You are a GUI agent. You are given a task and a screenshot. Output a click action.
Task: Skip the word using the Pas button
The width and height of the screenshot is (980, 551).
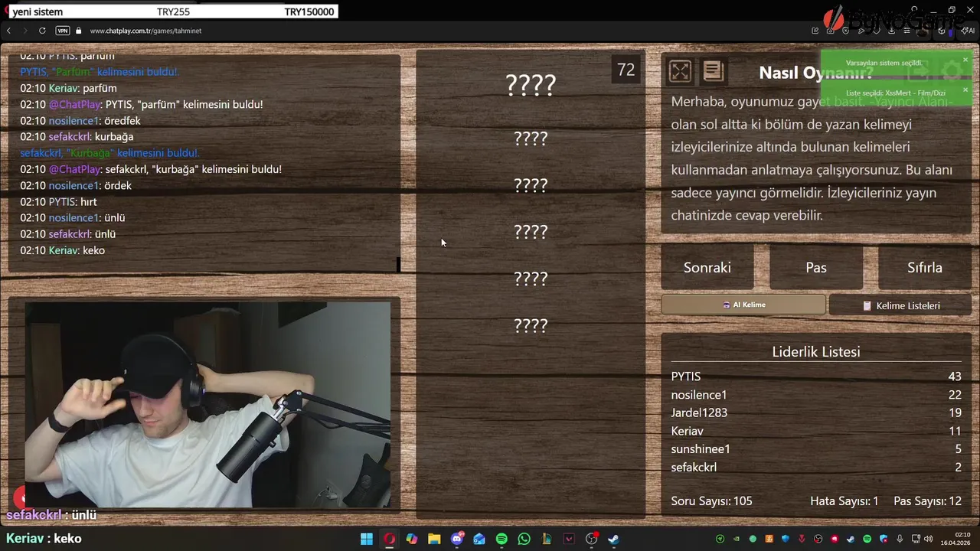point(816,267)
